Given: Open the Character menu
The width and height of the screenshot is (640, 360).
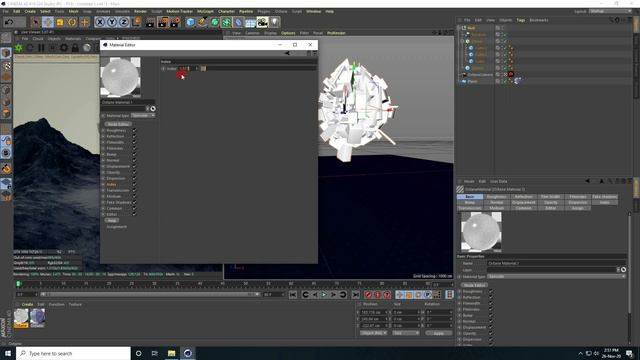Looking at the screenshot, I should click(x=226, y=11).
